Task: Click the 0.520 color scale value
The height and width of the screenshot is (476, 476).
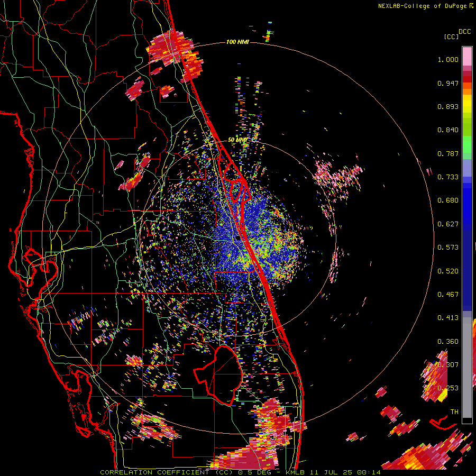Action: click(x=448, y=271)
